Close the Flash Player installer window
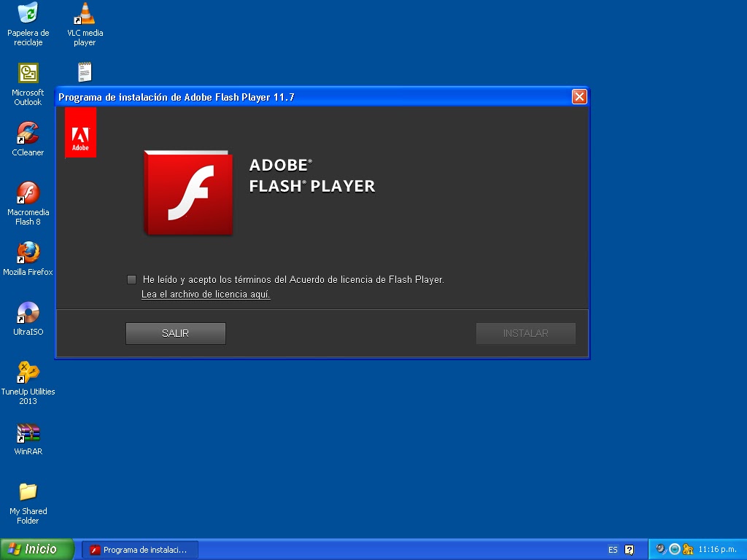This screenshot has height=560, width=747. (x=579, y=97)
